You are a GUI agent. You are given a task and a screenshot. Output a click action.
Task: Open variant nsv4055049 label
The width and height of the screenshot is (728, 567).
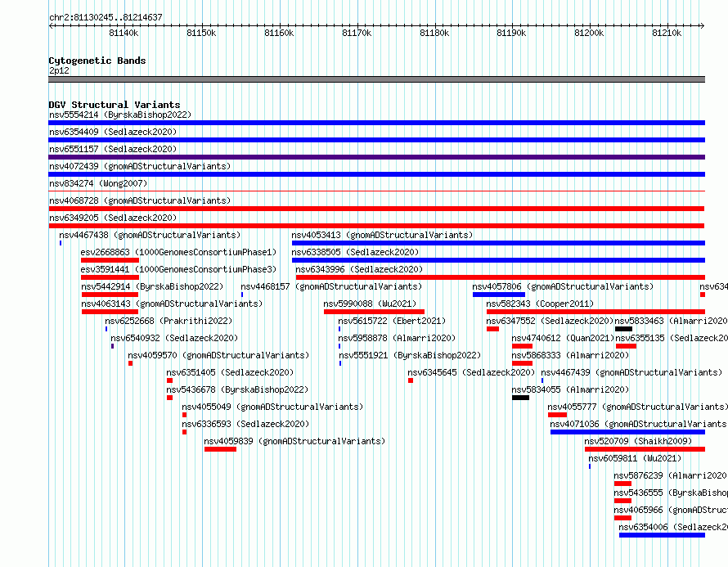[x=272, y=407]
